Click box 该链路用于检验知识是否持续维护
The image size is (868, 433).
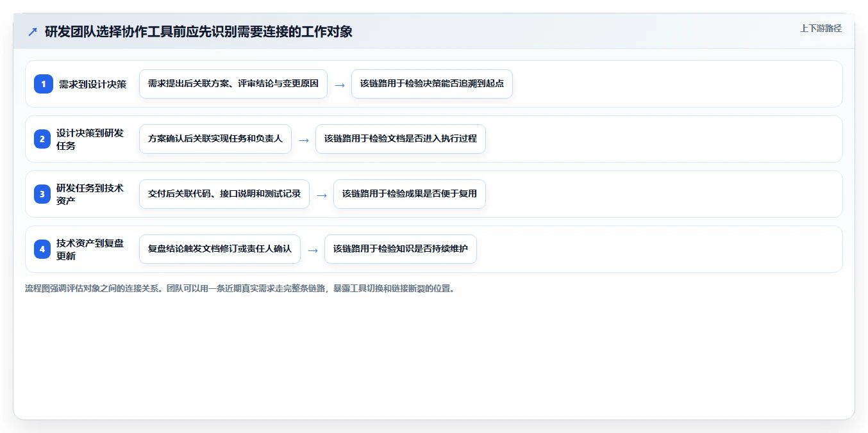point(401,249)
